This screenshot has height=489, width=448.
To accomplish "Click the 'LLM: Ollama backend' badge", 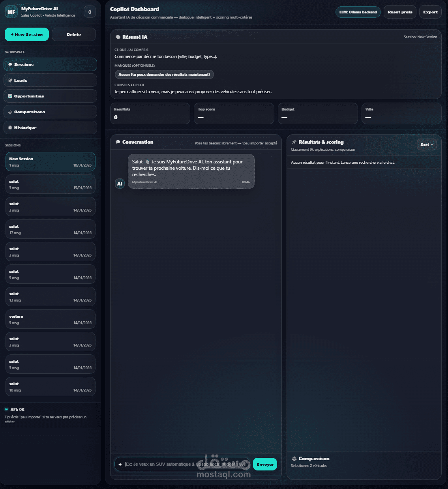I will tap(358, 12).
